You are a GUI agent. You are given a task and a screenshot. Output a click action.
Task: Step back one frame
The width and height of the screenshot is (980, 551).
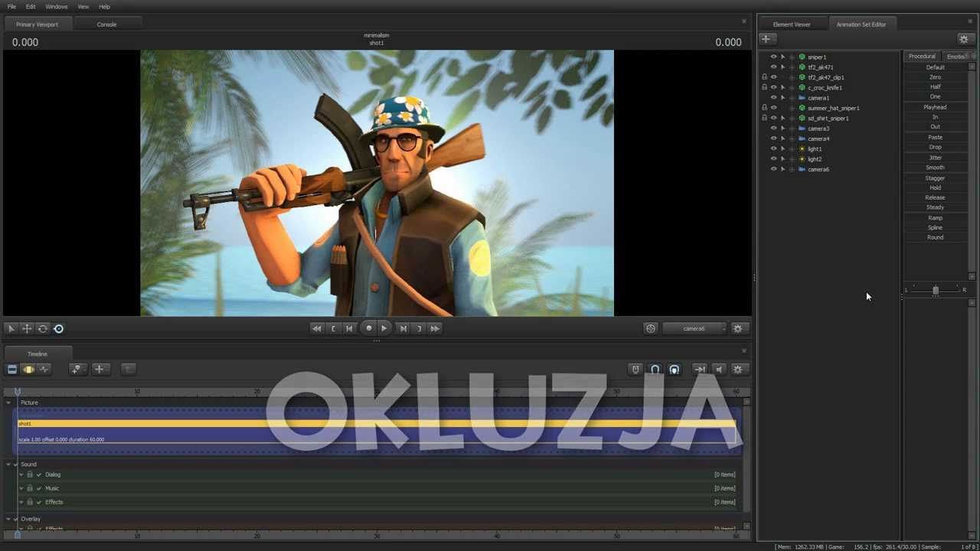[x=349, y=328]
